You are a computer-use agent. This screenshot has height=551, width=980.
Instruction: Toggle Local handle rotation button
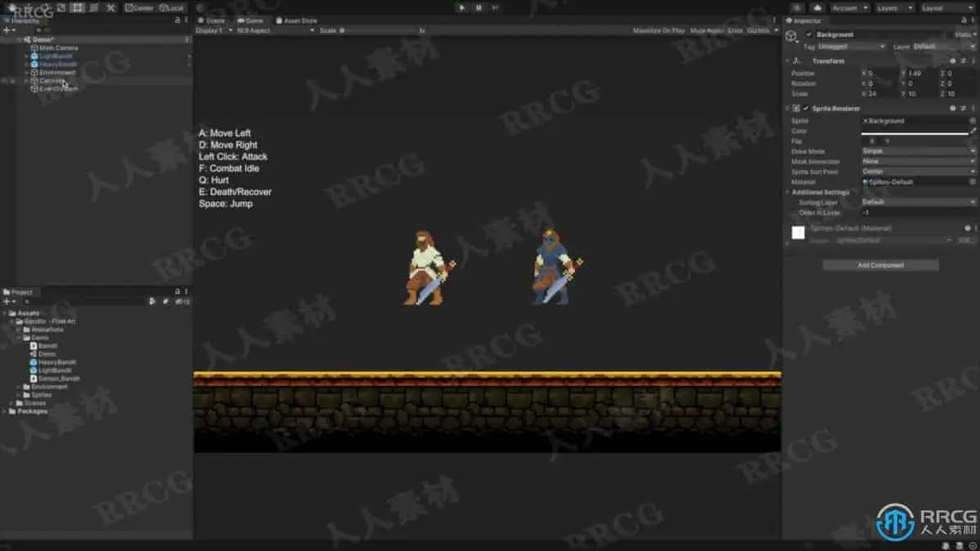[x=171, y=7]
